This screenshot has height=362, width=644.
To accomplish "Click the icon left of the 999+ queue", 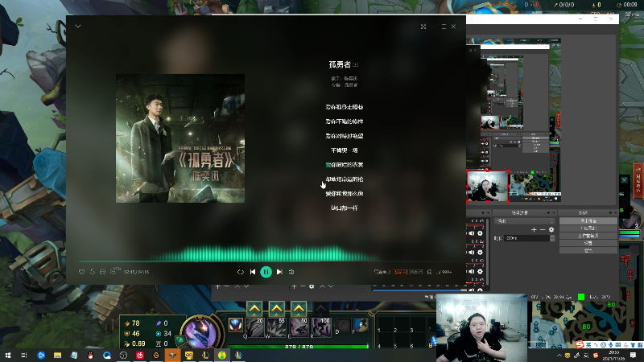I will tap(429, 272).
